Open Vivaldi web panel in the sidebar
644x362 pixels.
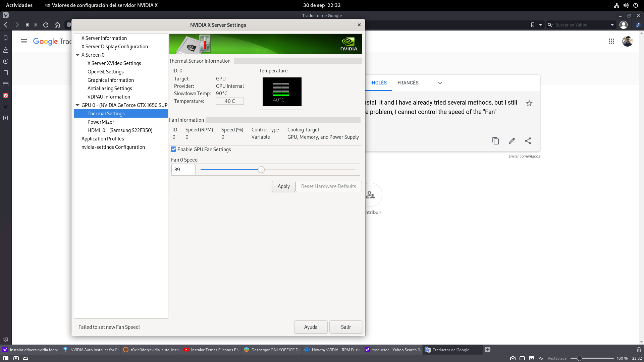(6, 96)
